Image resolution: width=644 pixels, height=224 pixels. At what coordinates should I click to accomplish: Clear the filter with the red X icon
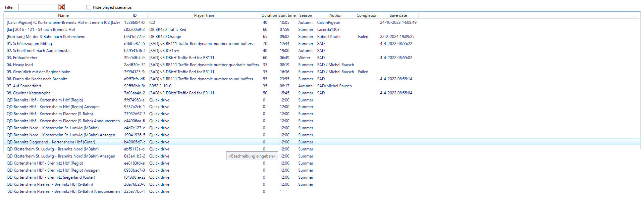click(x=62, y=7)
